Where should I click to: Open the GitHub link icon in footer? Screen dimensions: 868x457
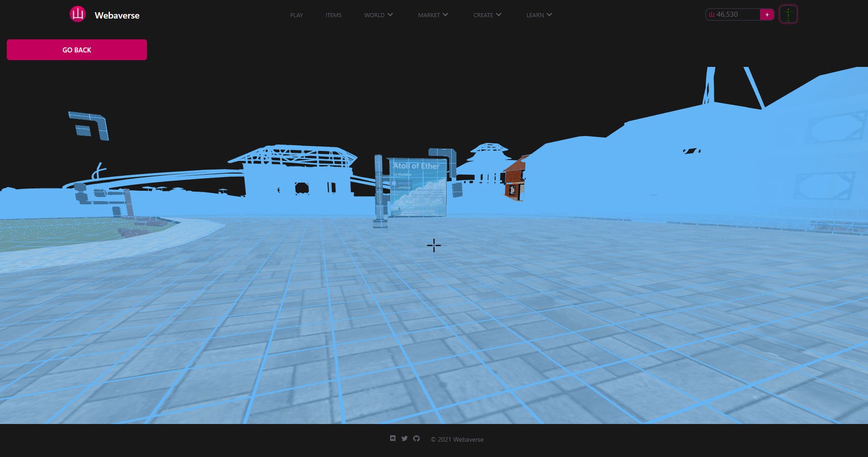click(x=416, y=438)
